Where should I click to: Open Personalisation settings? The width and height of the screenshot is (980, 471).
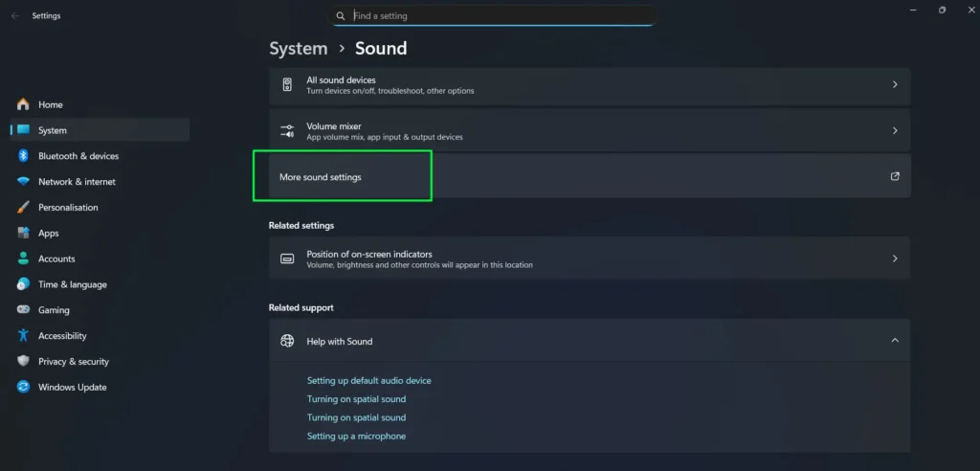click(100, 207)
